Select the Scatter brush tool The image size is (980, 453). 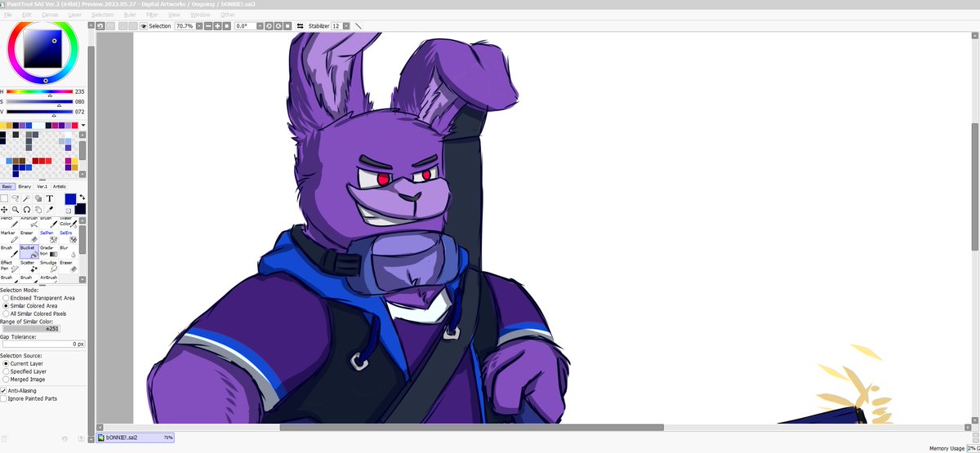(x=29, y=266)
